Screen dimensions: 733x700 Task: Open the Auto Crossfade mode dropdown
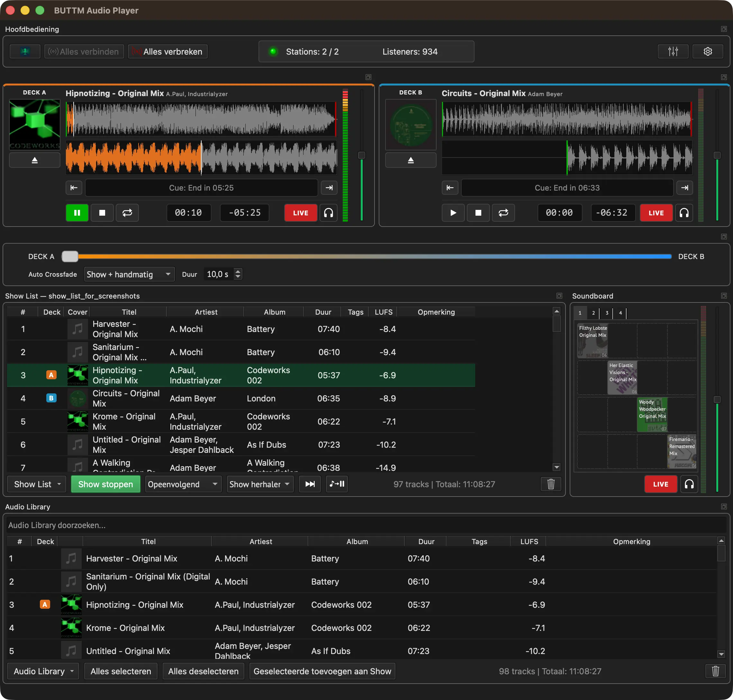pos(129,274)
